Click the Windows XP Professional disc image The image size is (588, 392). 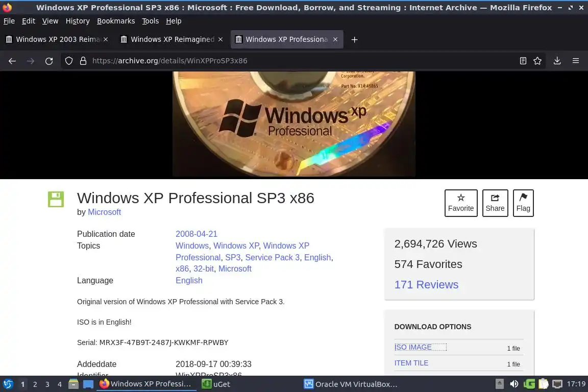(294, 124)
